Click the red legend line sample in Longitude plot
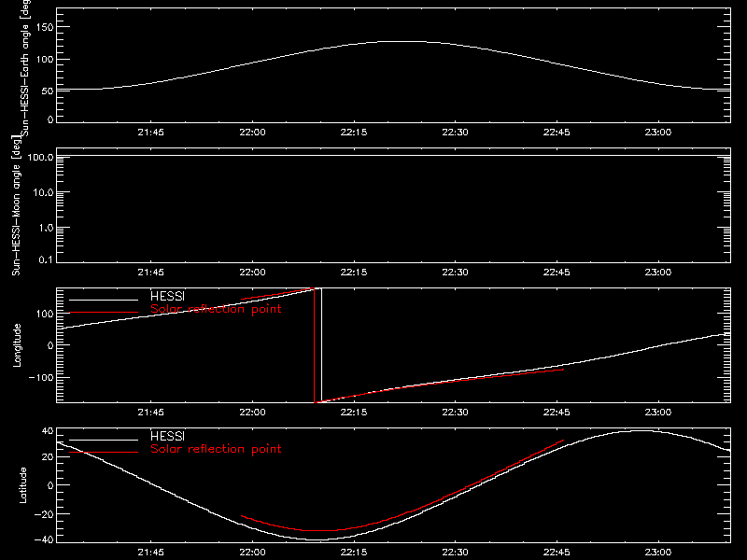Viewport: 747px width, 560px height. (x=104, y=313)
